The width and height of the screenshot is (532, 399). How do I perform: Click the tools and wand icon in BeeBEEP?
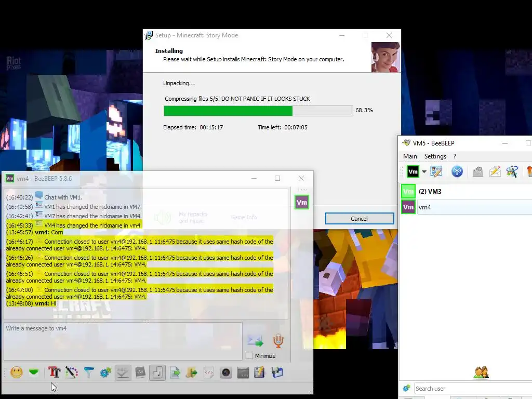(x=512, y=171)
